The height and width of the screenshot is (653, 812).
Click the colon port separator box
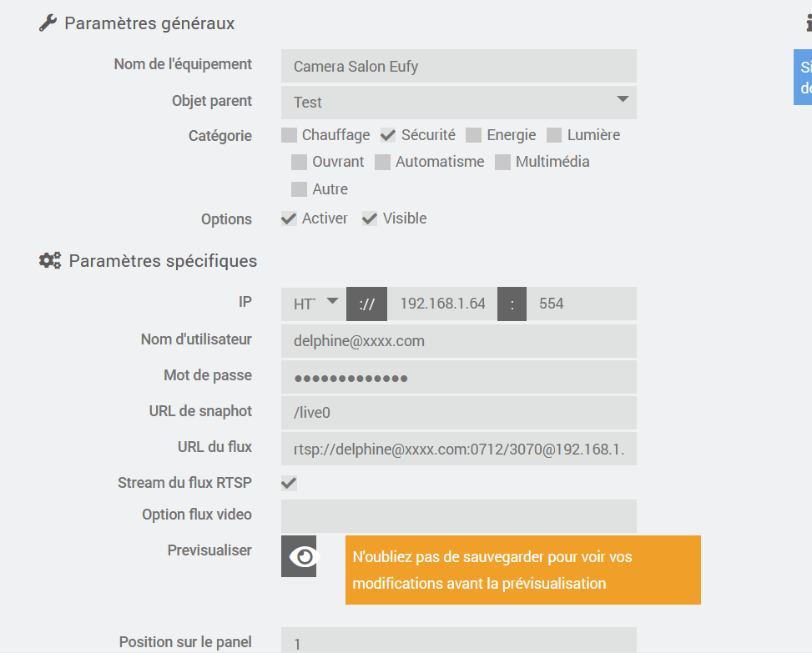[512, 304]
